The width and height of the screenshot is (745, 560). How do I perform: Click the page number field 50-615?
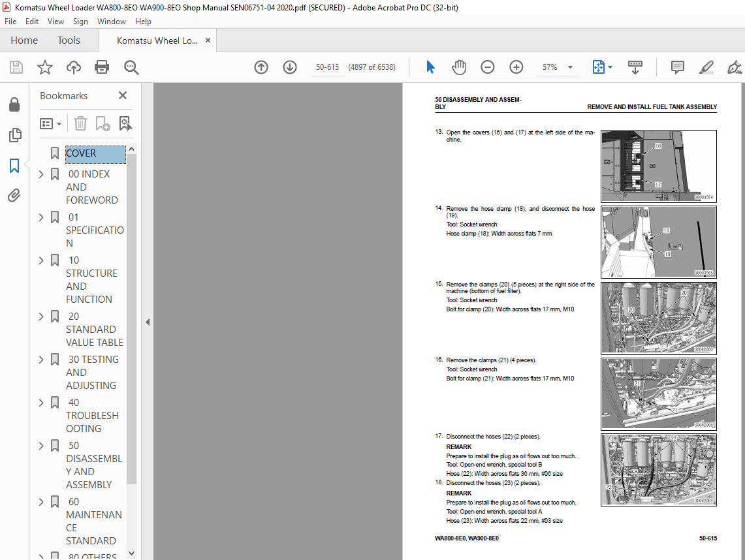click(327, 67)
